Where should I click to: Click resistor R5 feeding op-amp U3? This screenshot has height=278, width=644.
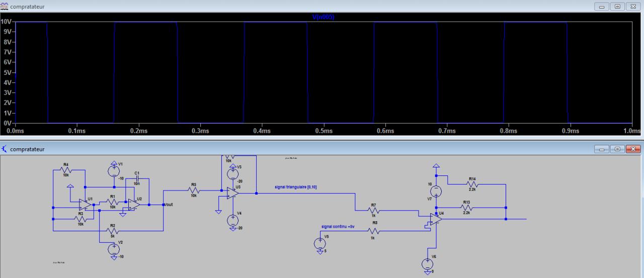[194, 190]
